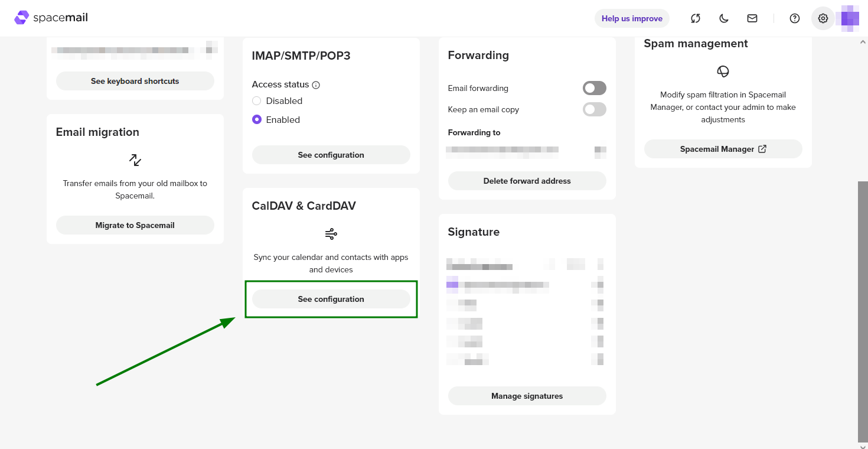The height and width of the screenshot is (449, 868).
Task: Click the Access status info icon
Action: coord(316,85)
